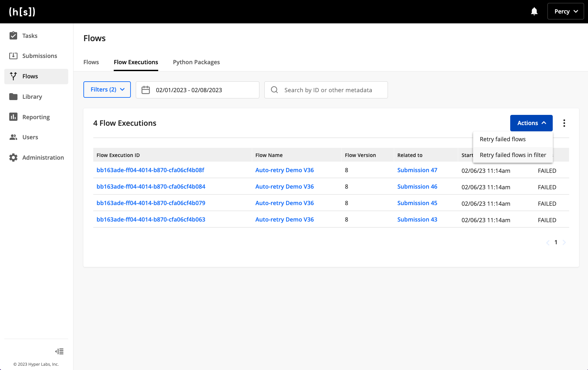Screen dimensions: 588x370
Task: Select page 1 in pagination
Action: point(556,242)
